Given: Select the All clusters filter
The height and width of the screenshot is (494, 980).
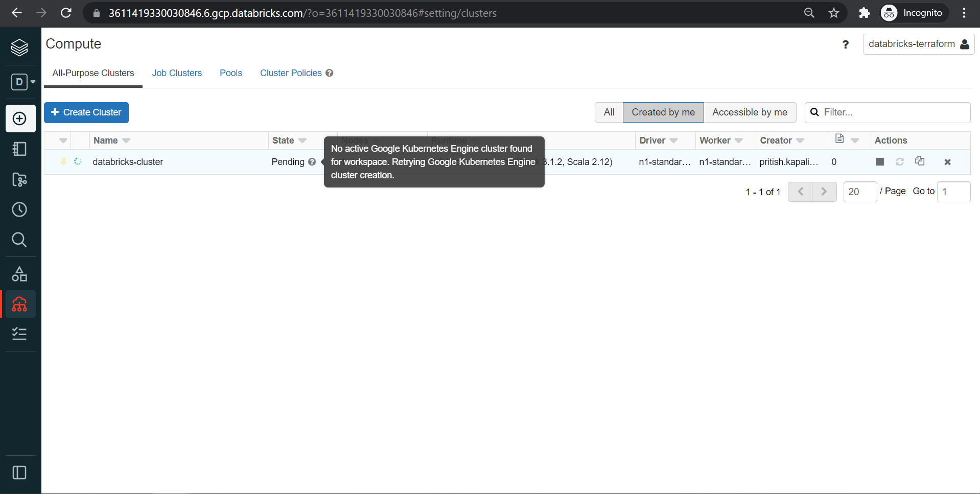Looking at the screenshot, I should click(609, 112).
